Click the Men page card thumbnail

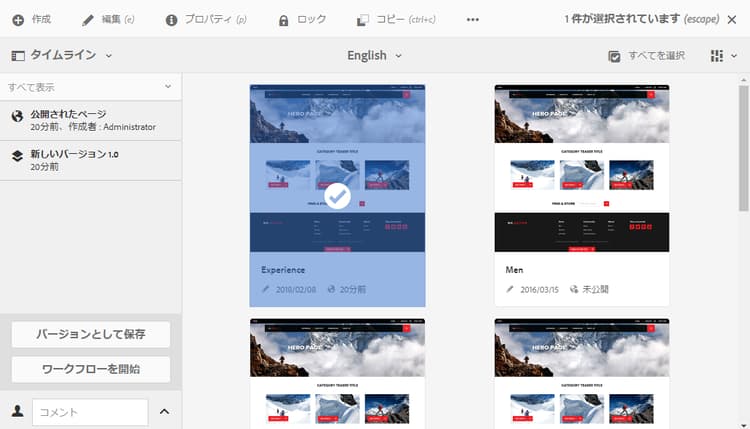582,168
